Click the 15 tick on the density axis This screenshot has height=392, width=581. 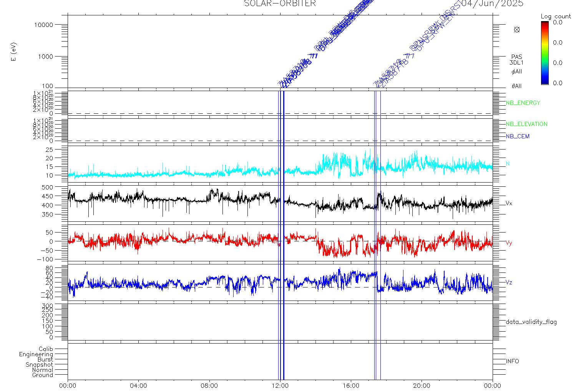(x=50, y=166)
